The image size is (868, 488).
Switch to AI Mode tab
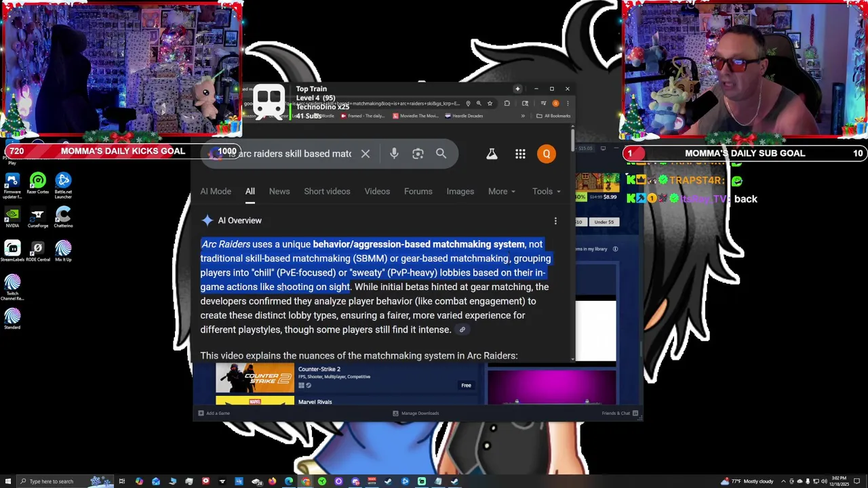pos(216,191)
